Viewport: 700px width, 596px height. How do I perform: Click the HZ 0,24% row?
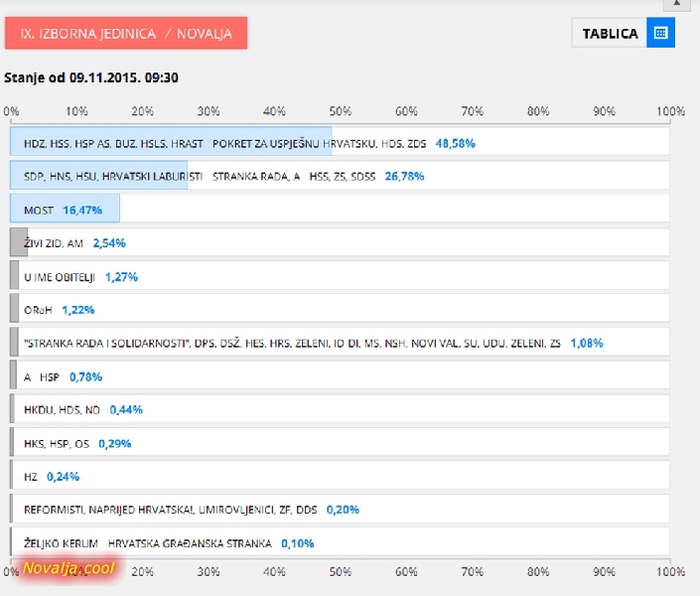pos(340,476)
